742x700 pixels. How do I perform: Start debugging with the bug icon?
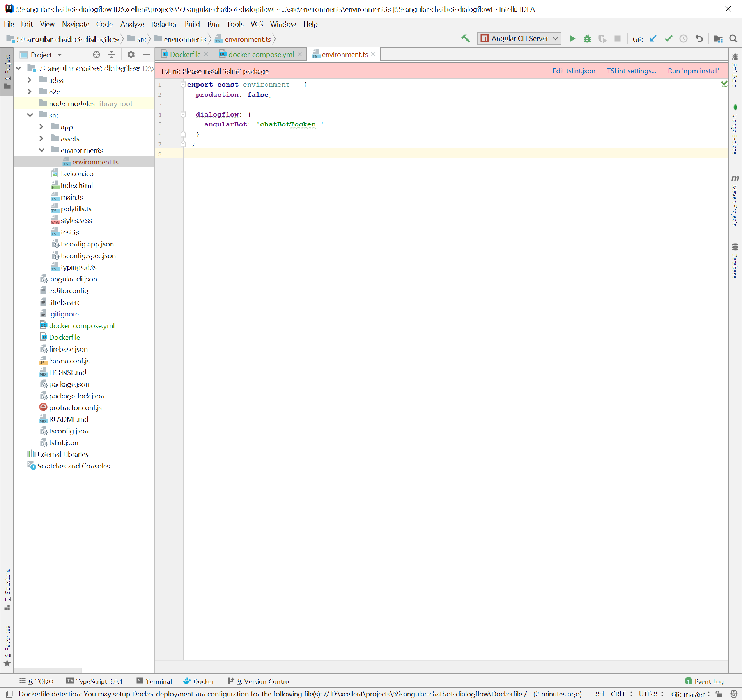click(587, 39)
